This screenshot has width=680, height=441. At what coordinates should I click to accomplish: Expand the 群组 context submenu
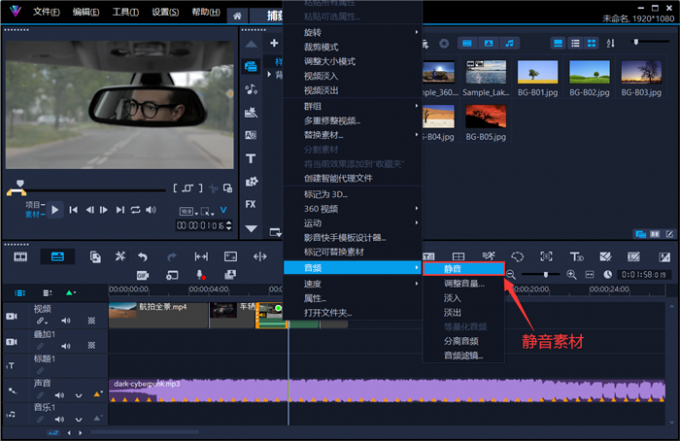click(353, 106)
